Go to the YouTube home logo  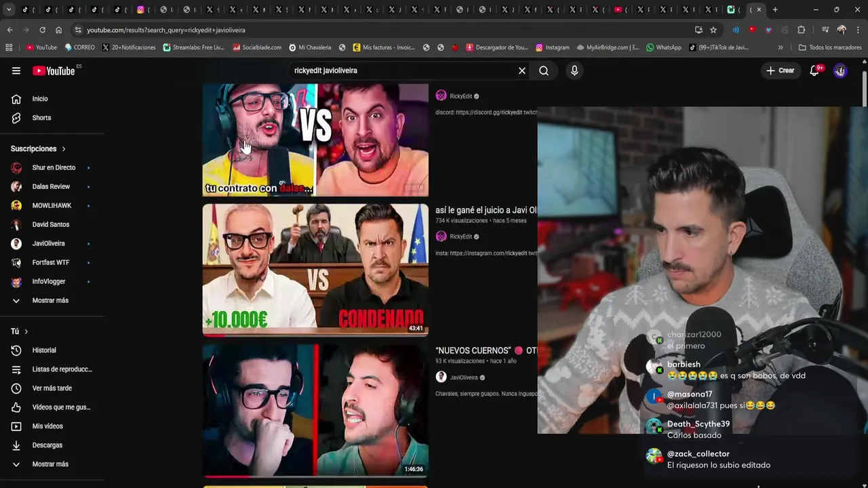54,70
